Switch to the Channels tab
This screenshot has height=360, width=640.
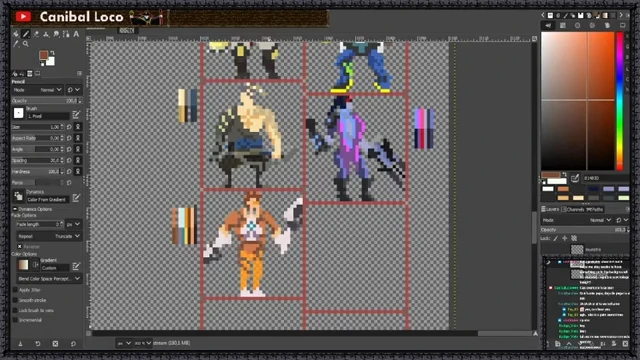572,209
